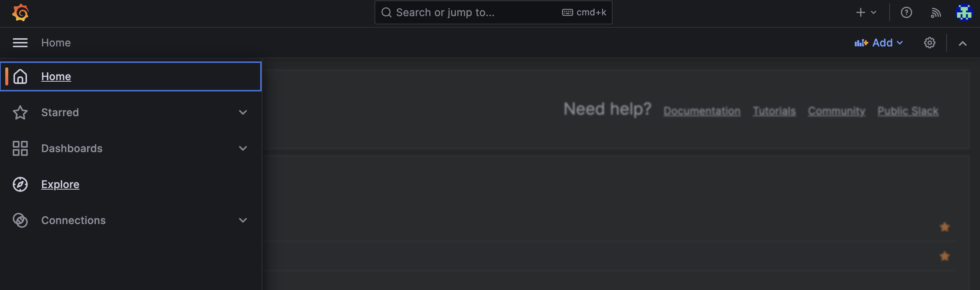
Task: Toggle the hamburger navigation menu
Action: (20, 43)
